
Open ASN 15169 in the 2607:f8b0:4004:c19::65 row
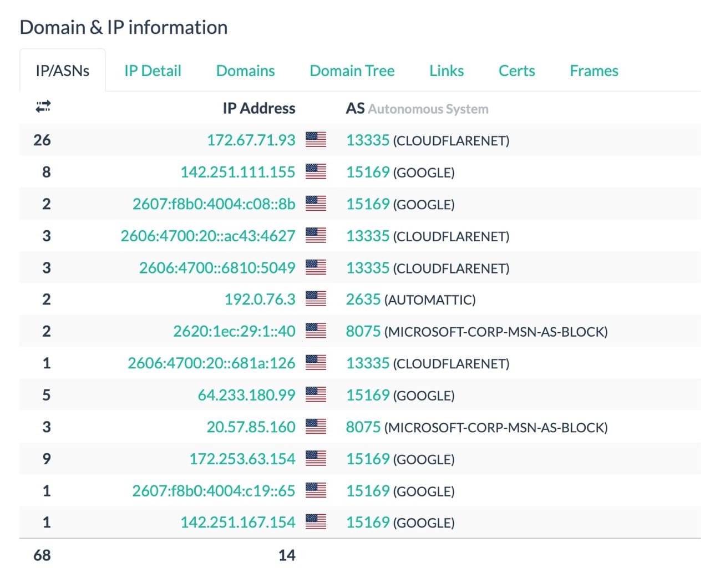[368, 491]
